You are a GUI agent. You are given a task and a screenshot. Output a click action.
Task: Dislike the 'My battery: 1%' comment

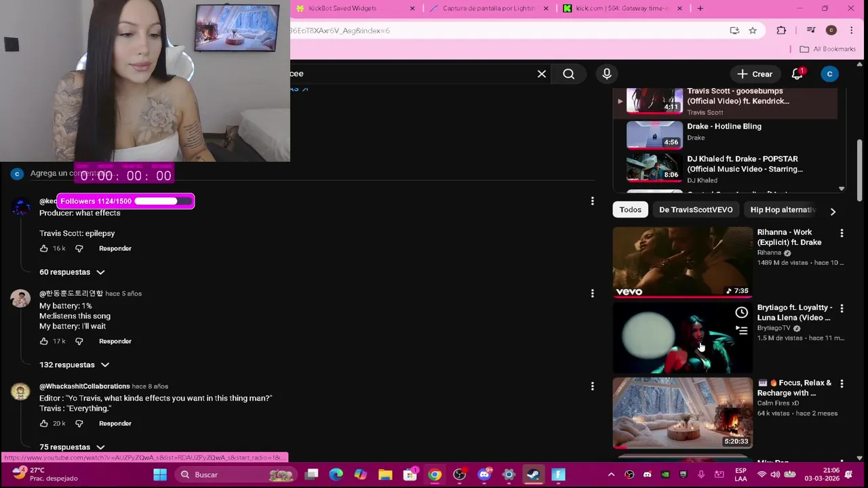[79, 342]
